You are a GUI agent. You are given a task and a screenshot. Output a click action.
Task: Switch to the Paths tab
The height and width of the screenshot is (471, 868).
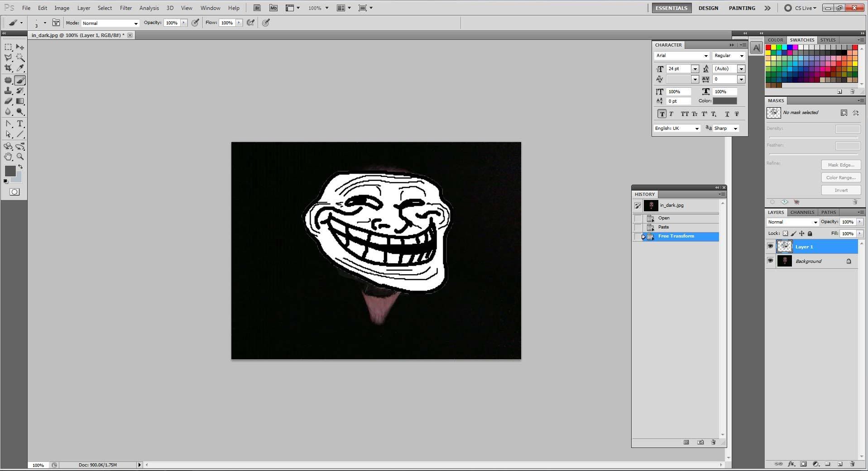(829, 212)
